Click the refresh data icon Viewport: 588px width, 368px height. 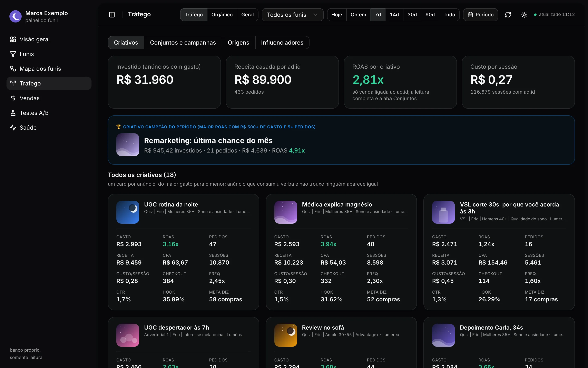pos(508,15)
